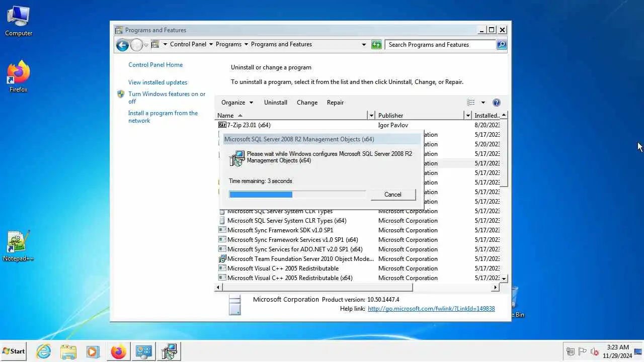The height and width of the screenshot is (362, 644).
Task: Click the Change toolbar command
Action: pos(307,103)
